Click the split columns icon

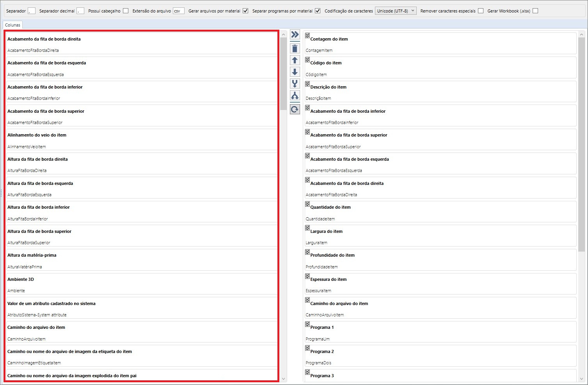coord(295,96)
